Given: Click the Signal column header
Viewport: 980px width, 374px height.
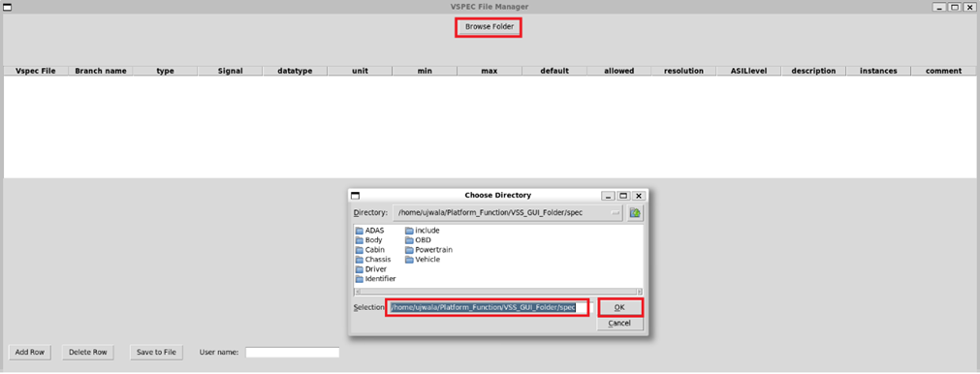Looking at the screenshot, I should coord(230,71).
